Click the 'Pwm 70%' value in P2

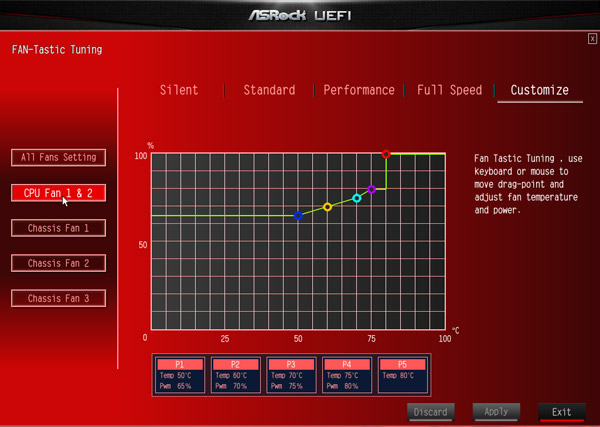231,386
